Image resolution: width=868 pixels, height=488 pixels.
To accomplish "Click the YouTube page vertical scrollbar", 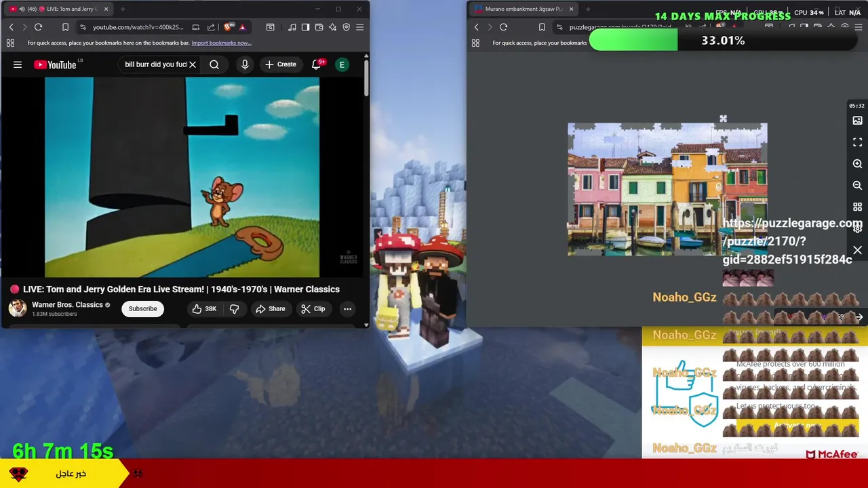I will point(366,78).
